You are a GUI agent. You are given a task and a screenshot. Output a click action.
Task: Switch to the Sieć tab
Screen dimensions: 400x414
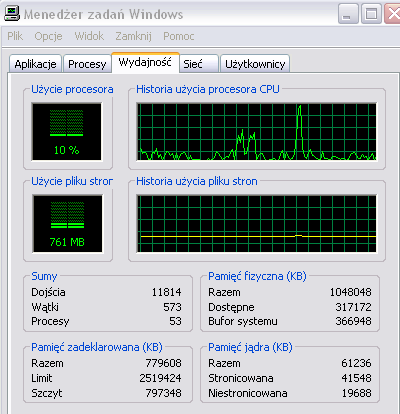(x=199, y=64)
